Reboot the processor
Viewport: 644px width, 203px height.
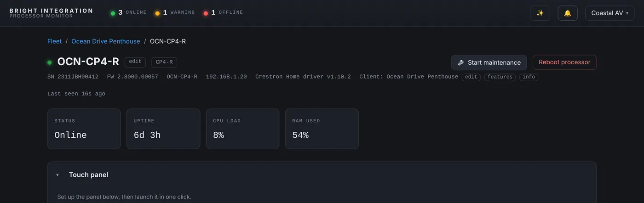click(564, 62)
